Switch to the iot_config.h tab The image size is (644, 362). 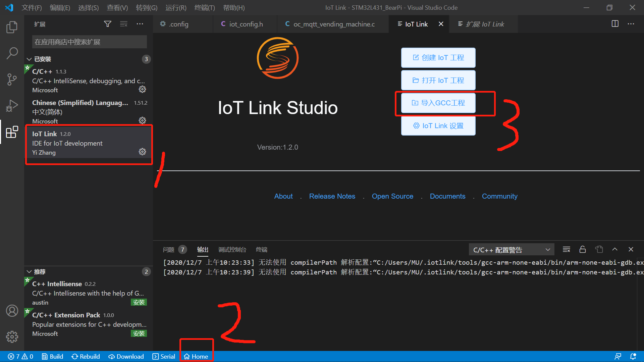click(245, 24)
